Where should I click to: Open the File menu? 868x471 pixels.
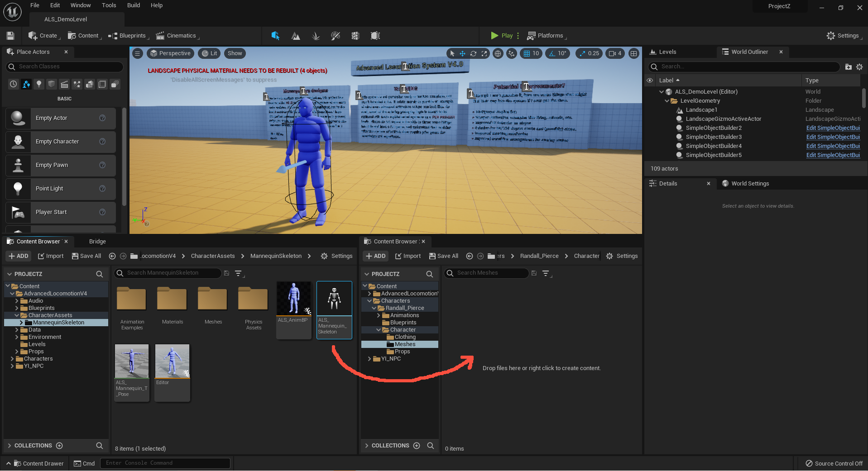(x=35, y=5)
